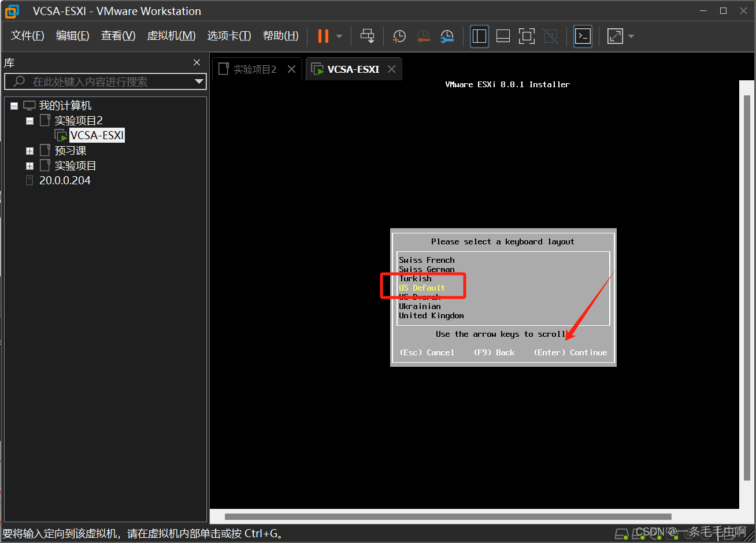Revert to the previous snapshot icon
The image size is (756, 543).
click(423, 36)
